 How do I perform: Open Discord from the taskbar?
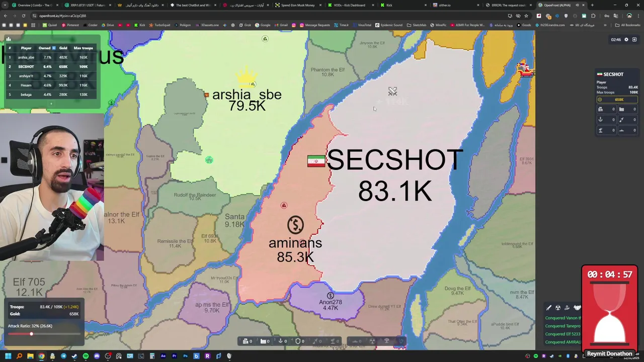(97, 356)
